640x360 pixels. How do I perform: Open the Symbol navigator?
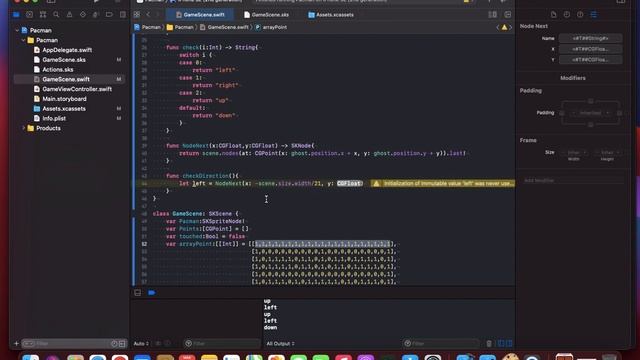click(x=43, y=15)
